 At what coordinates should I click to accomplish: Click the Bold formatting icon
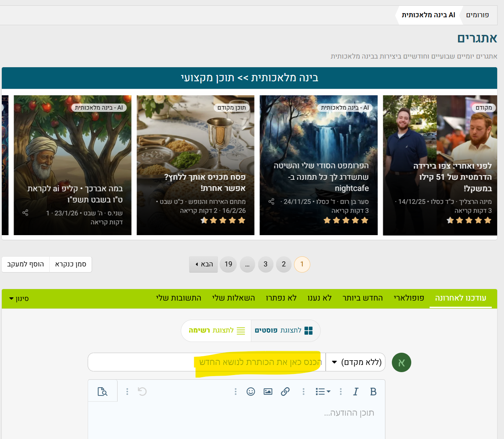pos(373,392)
